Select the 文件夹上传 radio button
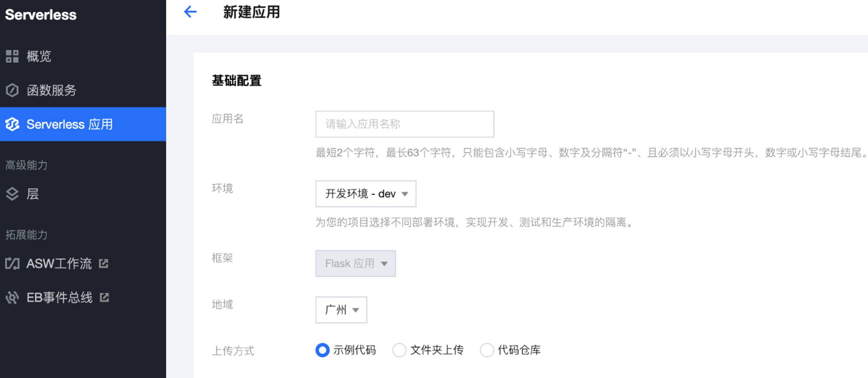The height and width of the screenshot is (378, 868). 399,350
